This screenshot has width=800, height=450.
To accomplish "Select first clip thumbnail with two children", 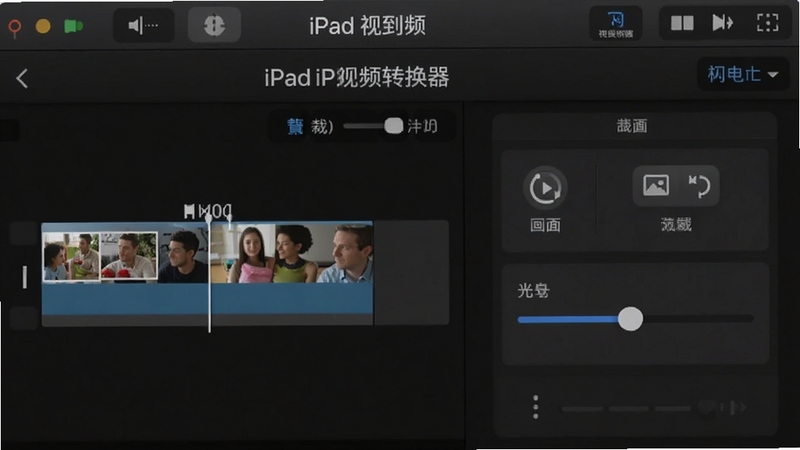I will click(71, 257).
